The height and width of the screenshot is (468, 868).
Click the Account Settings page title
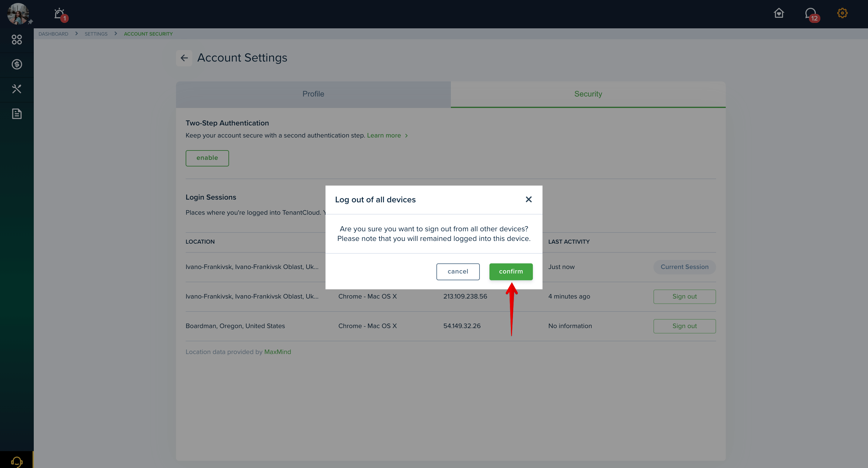[242, 58]
